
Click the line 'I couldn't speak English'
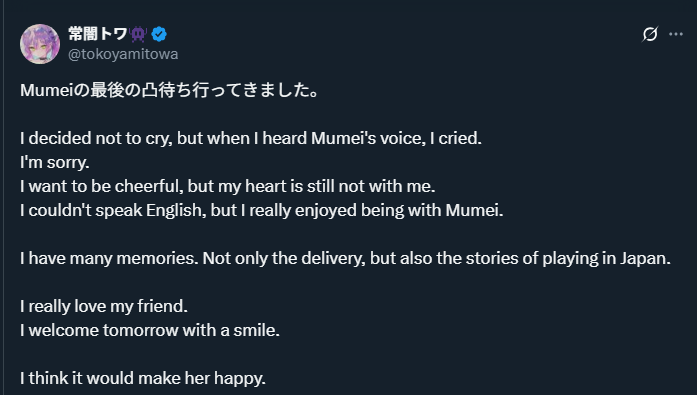pyautogui.click(x=261, y=210)
